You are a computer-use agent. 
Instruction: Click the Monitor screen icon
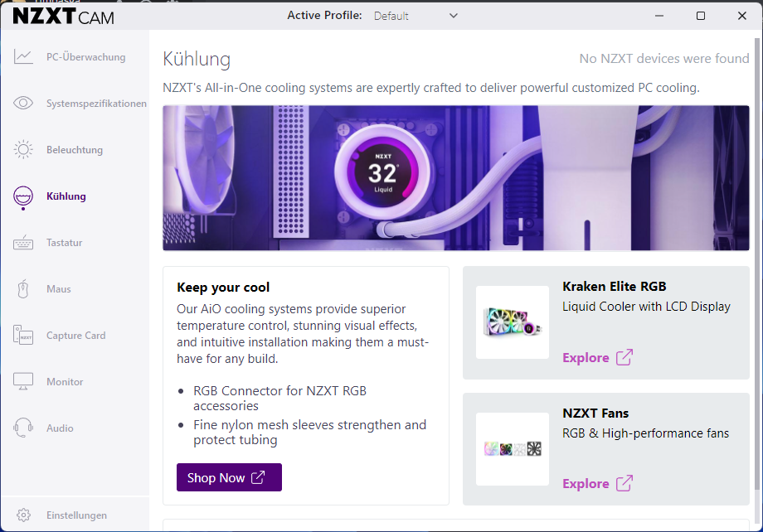coord(23,382)
